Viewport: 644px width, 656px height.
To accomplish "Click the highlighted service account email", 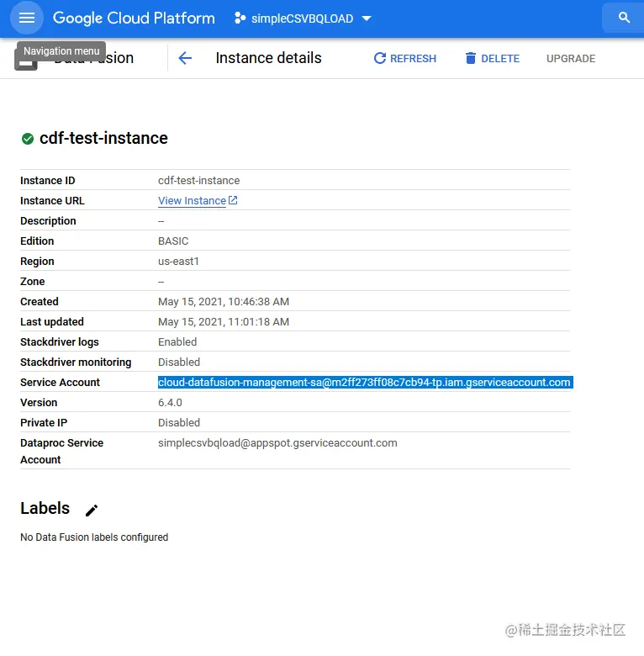I will pyautogui.click(x=366, y=383).
